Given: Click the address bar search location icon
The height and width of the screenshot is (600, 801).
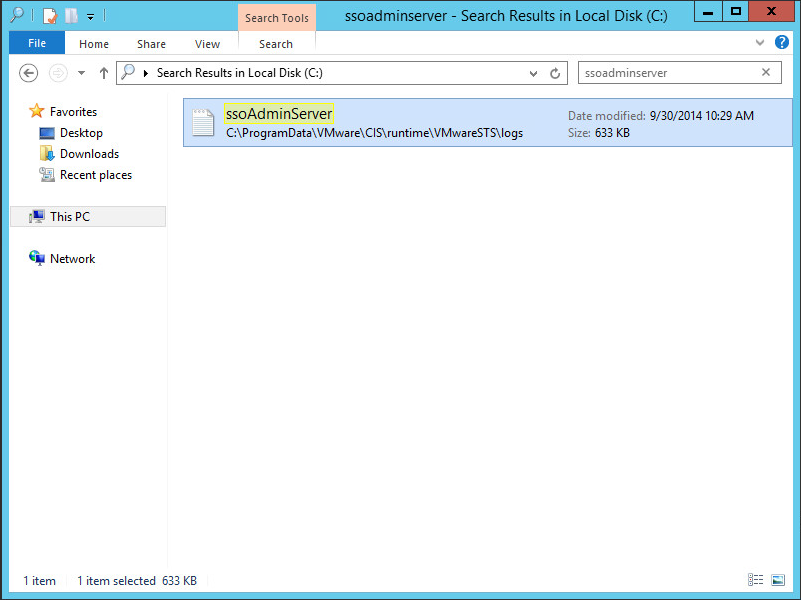Looking at the screenshot, I should (x=128, y=72).
